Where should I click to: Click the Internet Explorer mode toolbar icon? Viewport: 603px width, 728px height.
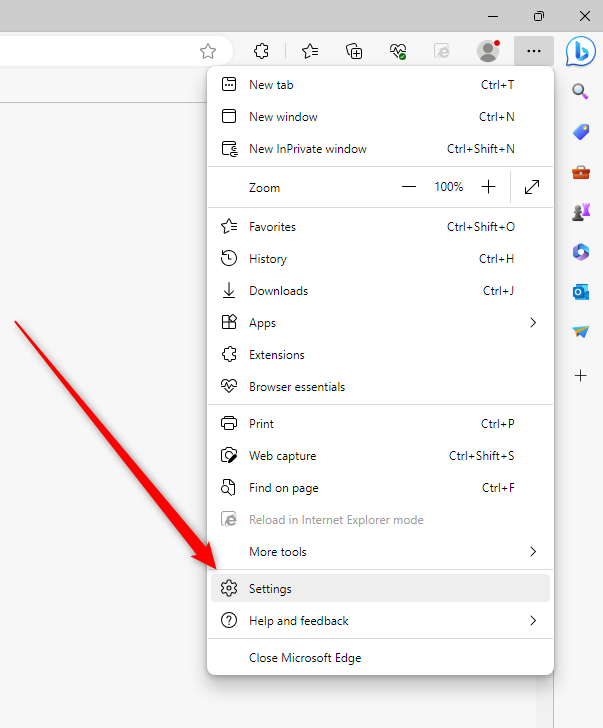pos(442,51)
